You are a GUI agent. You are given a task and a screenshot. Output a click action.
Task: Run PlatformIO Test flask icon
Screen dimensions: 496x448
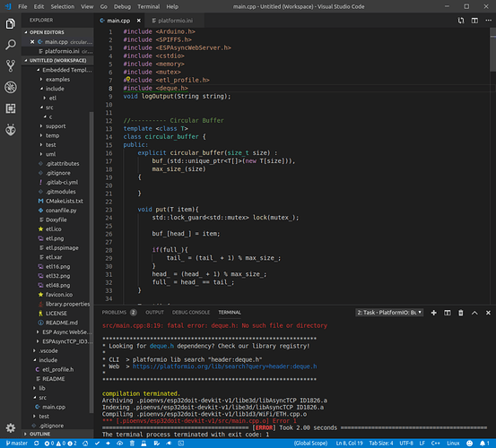tap(144, 444)
